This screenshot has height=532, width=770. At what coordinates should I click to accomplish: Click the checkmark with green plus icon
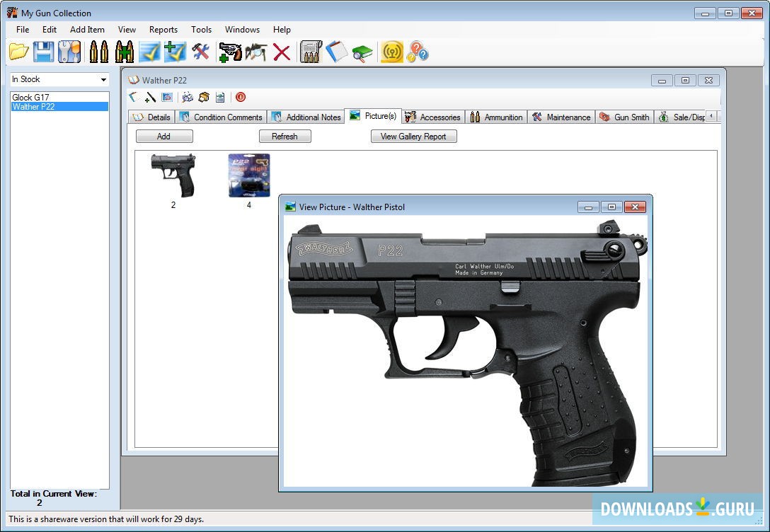pyautogui.click(x=175, y=52)
